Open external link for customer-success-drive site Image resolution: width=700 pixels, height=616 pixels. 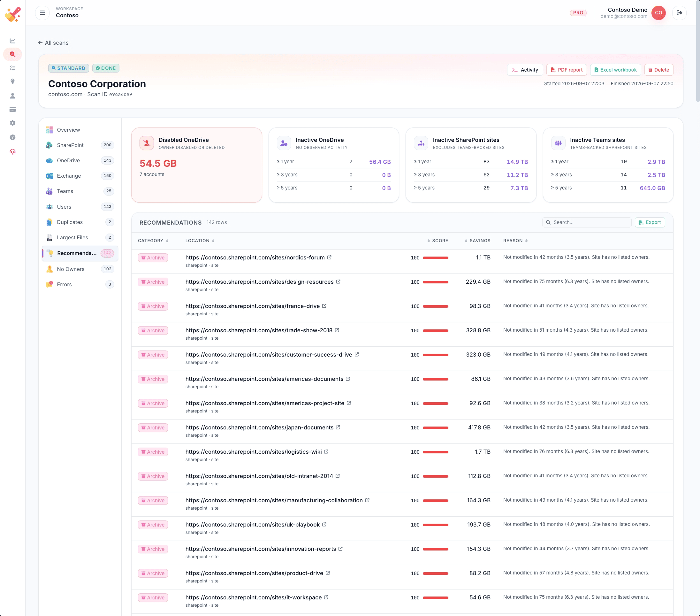(x=356, y=355)
